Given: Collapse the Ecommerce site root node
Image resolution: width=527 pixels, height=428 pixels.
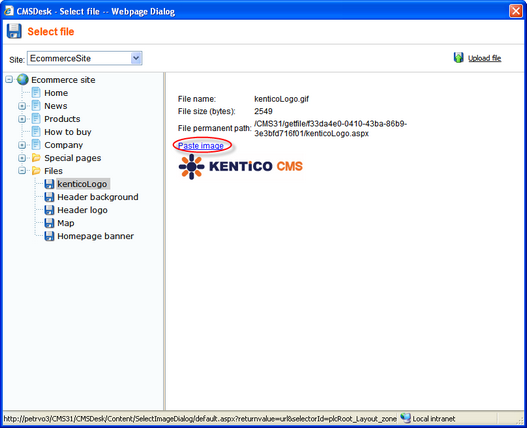Looking at the screenshot, I should click(x=9, y=80).
